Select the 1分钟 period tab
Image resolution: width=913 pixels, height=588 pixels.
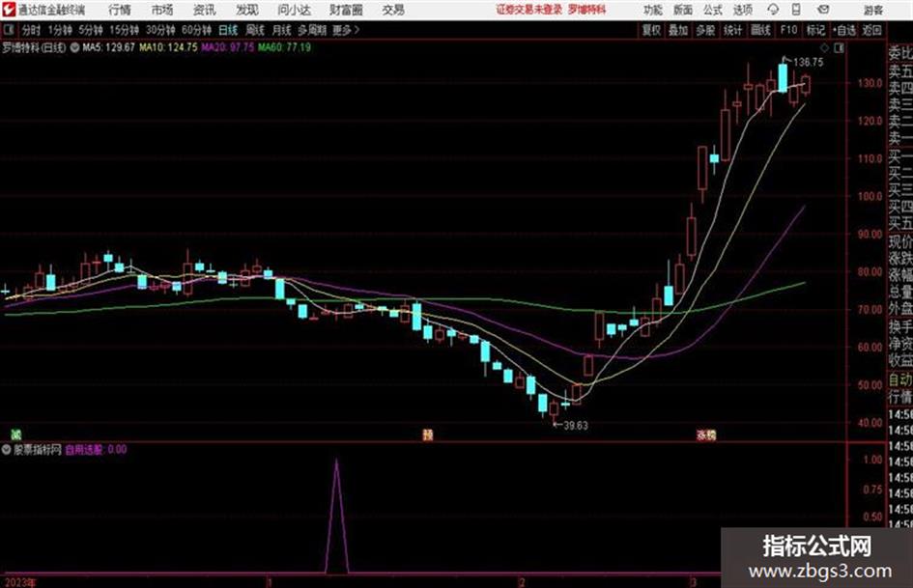coord(59,30)
